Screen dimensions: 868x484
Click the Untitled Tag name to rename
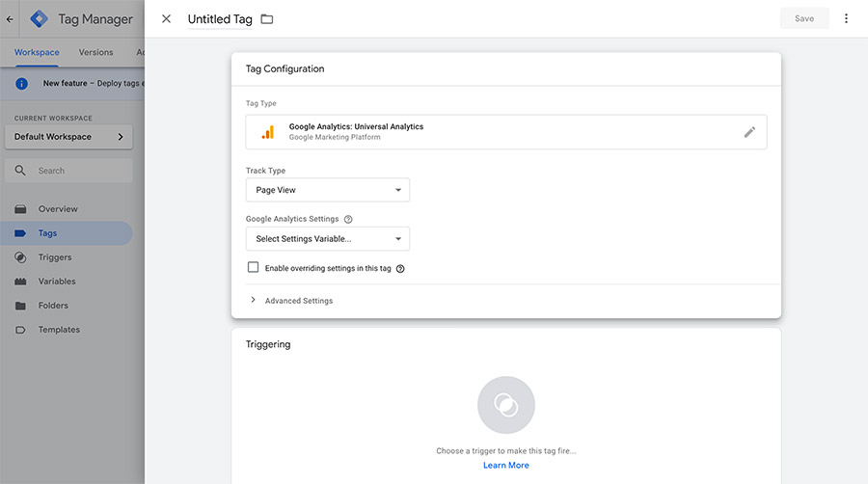220,19
